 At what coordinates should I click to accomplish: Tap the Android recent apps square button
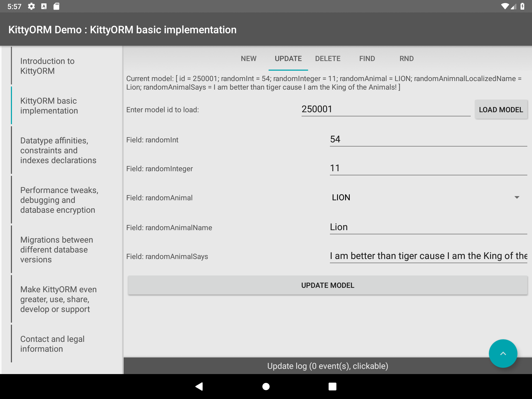click(332, 387)
